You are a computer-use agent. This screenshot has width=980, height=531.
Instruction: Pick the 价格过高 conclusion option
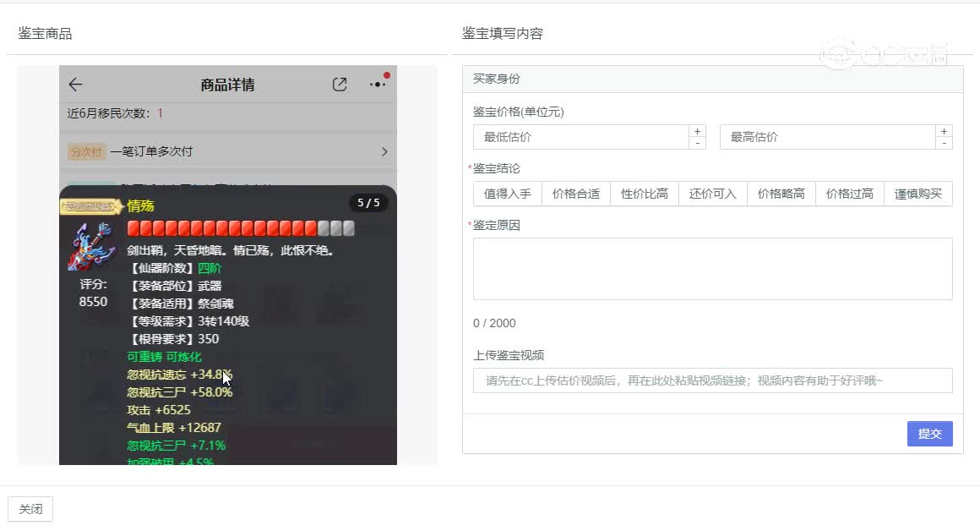[x=850, y=194]
